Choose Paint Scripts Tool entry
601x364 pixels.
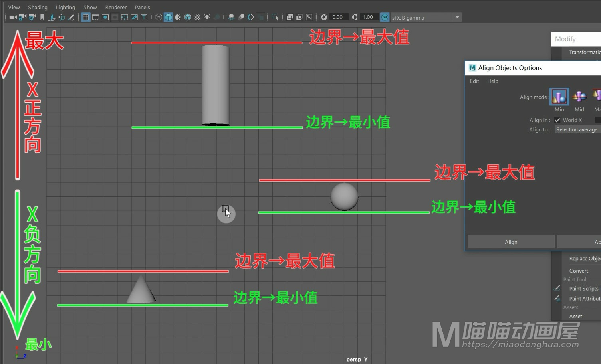[585, 289]
